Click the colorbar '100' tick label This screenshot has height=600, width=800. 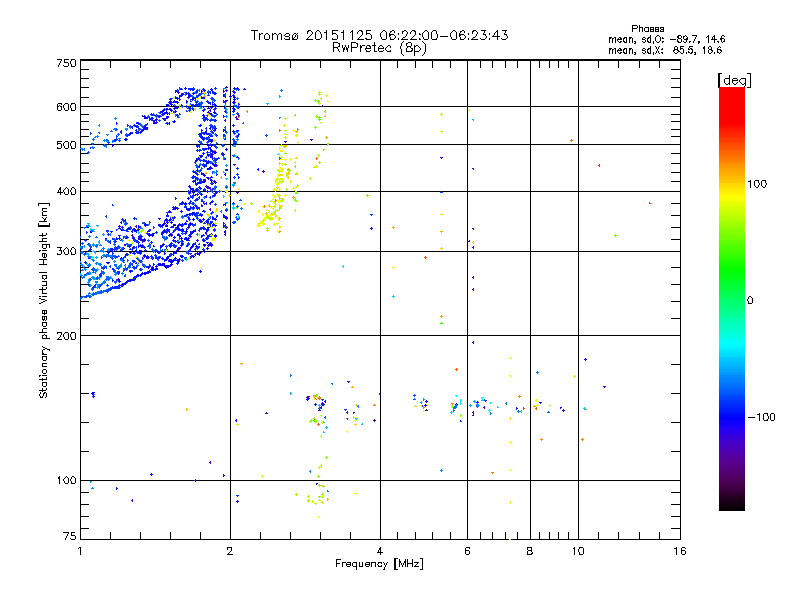click(757, 184)
